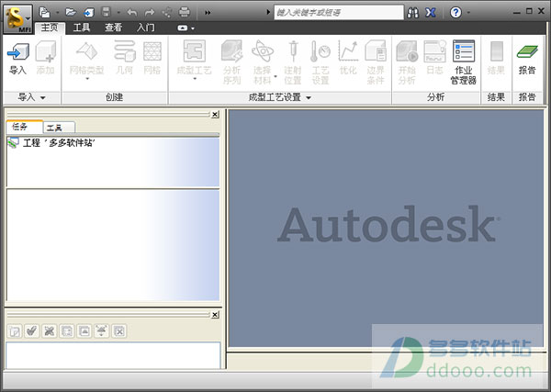This screenshot has height=392, width=551.
Task: Select the 工具 tab in the left panel
Action: tap(59, 128)
